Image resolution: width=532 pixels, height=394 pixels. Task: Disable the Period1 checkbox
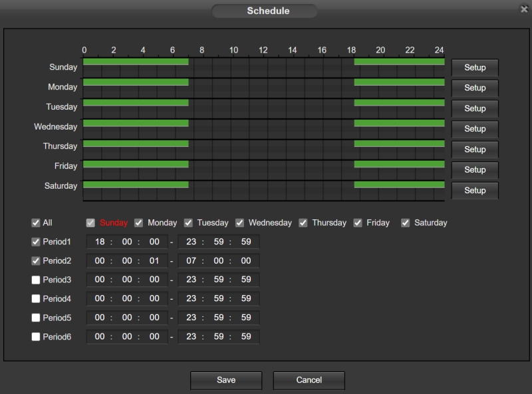tap(36, 242)
